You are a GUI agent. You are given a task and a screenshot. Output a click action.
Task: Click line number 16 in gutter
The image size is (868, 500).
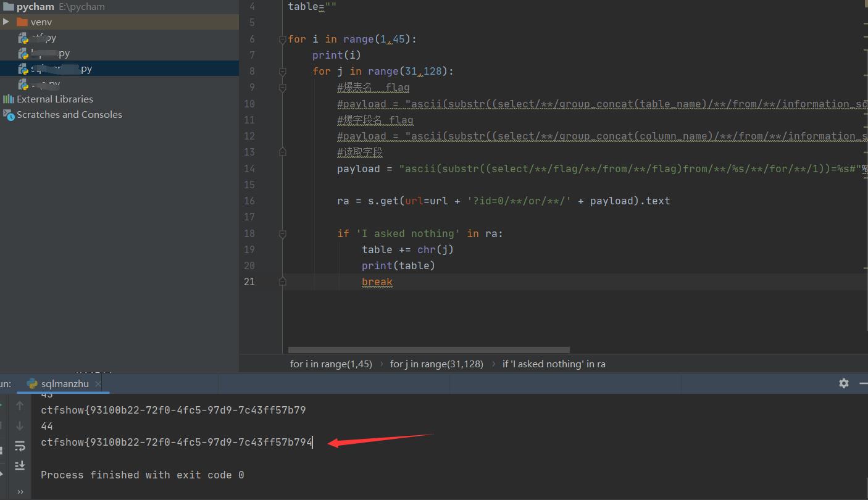click(x=249, y=201)
